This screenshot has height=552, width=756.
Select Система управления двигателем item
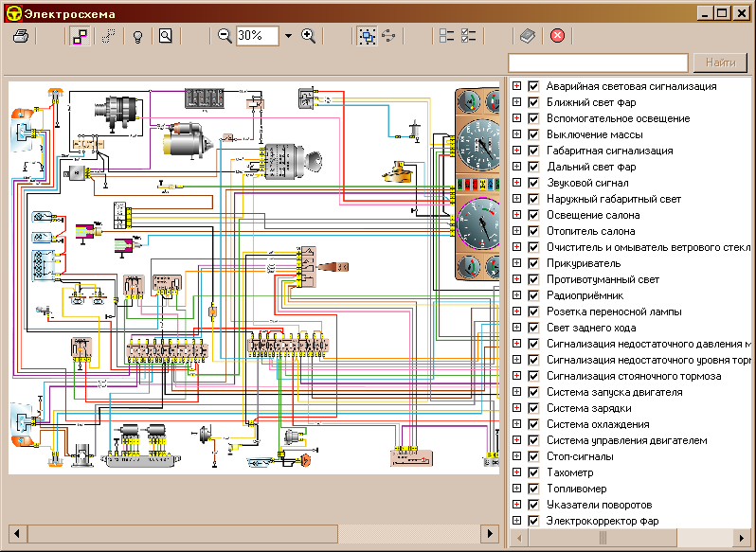point(627,440)
